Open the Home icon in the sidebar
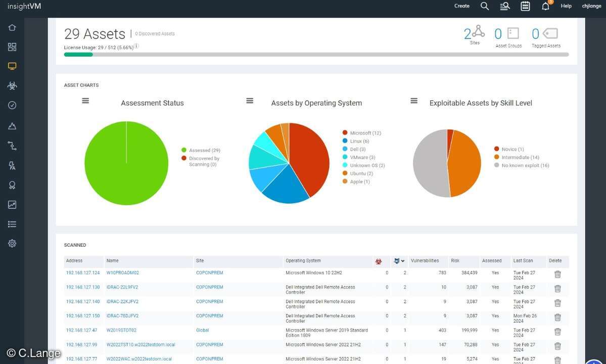The width and height of the screenshot is (606, 364). tap(12, 27)
